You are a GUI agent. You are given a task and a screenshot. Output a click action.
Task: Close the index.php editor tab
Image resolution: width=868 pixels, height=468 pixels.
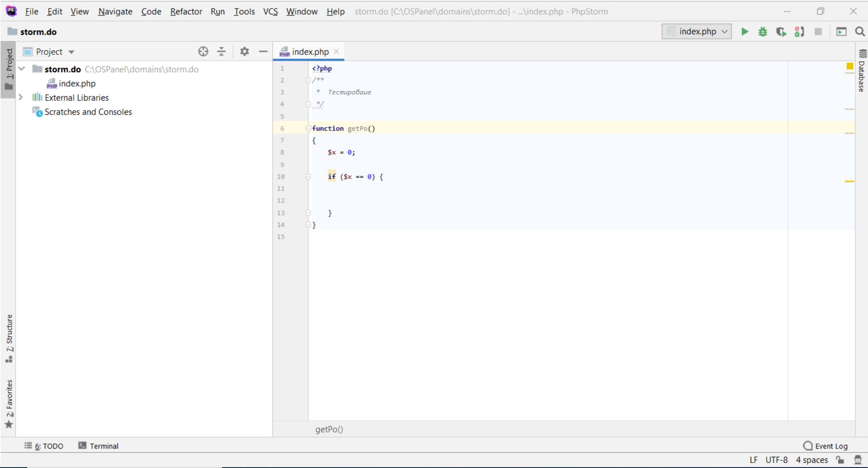337,52
